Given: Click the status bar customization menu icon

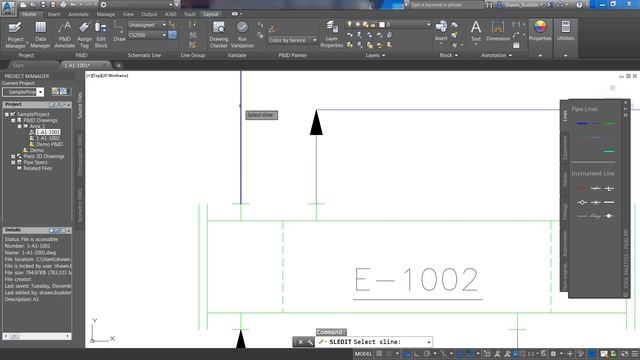Looking at the screenshot, I should tap(635, 353).
